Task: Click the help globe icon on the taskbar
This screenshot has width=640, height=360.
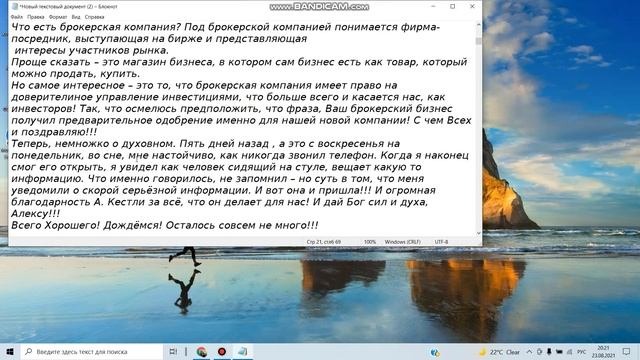Action: click(435, 352)
